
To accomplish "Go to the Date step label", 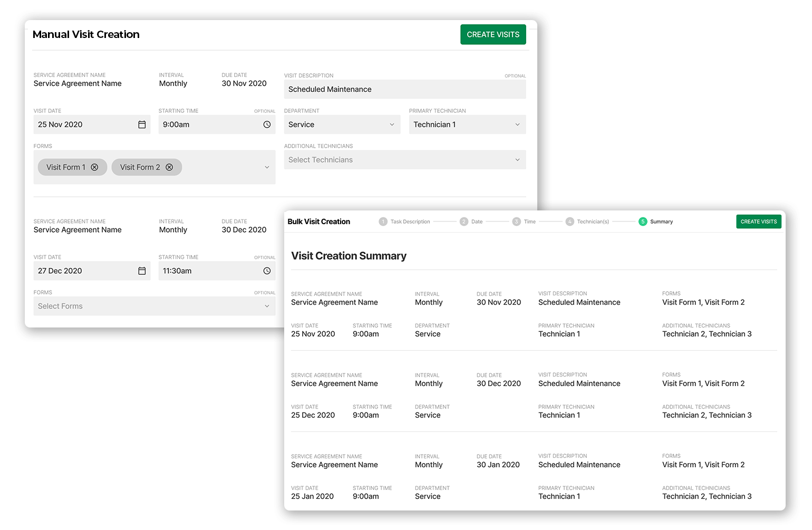I will pos(477,221).
